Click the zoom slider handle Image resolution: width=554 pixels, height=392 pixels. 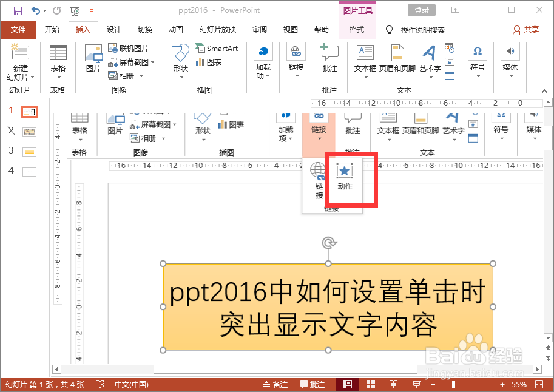point(454,384)
